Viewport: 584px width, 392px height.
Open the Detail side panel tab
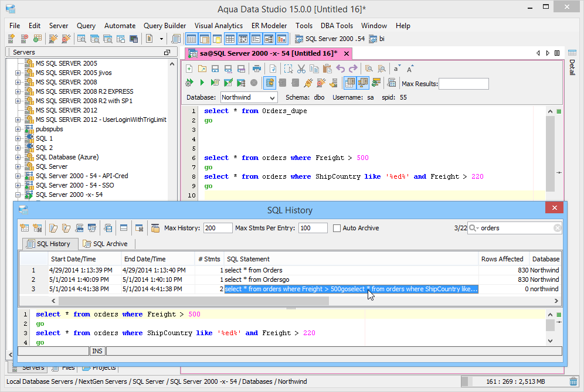pos(572,63)
